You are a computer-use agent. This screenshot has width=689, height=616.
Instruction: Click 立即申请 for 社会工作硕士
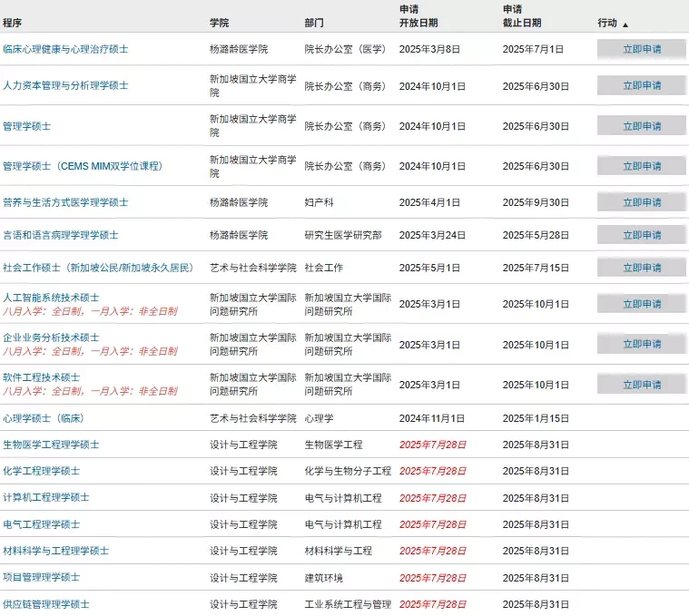(642, 268)
